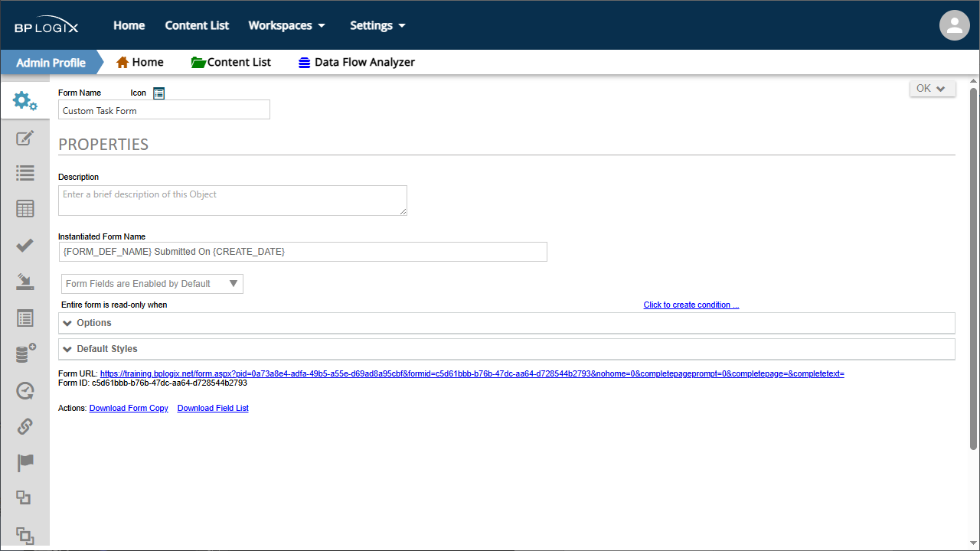Click the Home house icon in breadcrumb bar

[122, 62]
